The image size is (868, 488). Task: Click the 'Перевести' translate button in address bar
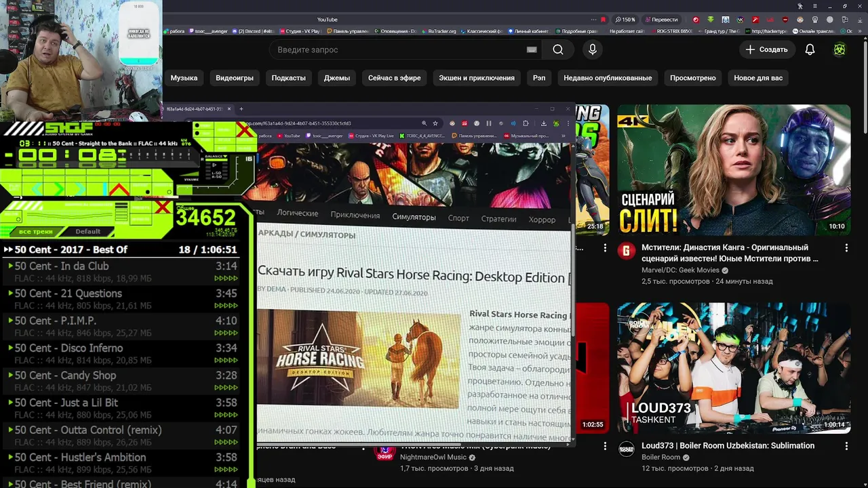(662, 20)
